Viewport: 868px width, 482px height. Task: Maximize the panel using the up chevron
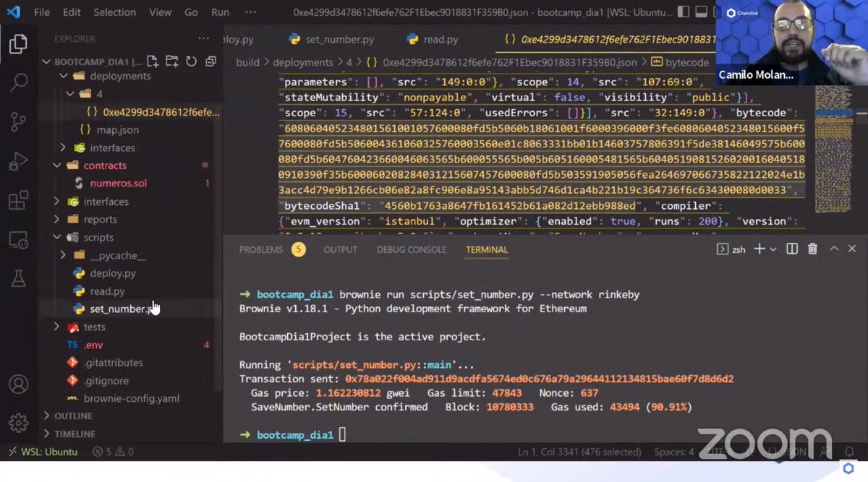click(833, 249)
